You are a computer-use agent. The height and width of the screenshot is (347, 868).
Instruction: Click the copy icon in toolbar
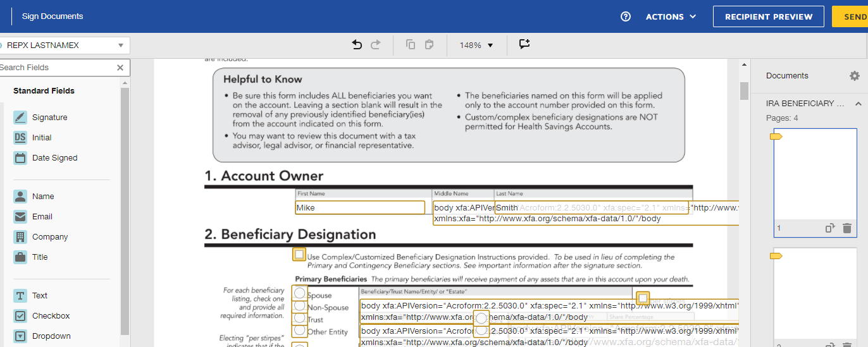pyautogui.click(x=411, y=45)
